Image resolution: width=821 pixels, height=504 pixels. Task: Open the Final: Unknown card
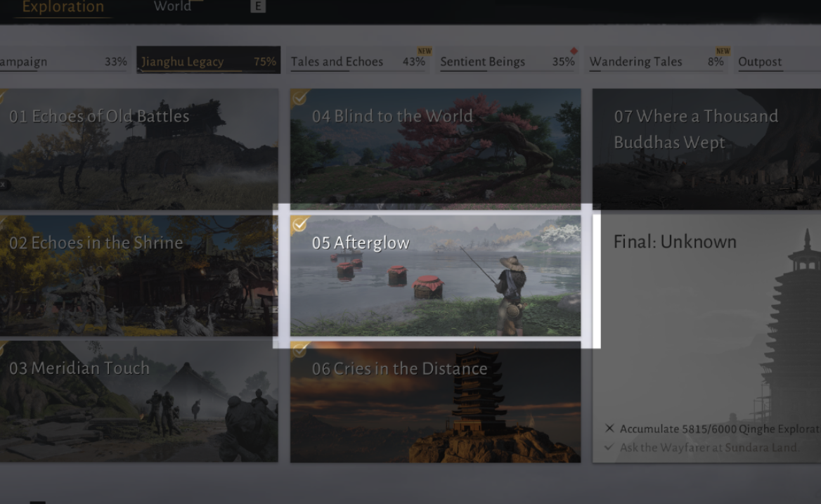(707, 339)
